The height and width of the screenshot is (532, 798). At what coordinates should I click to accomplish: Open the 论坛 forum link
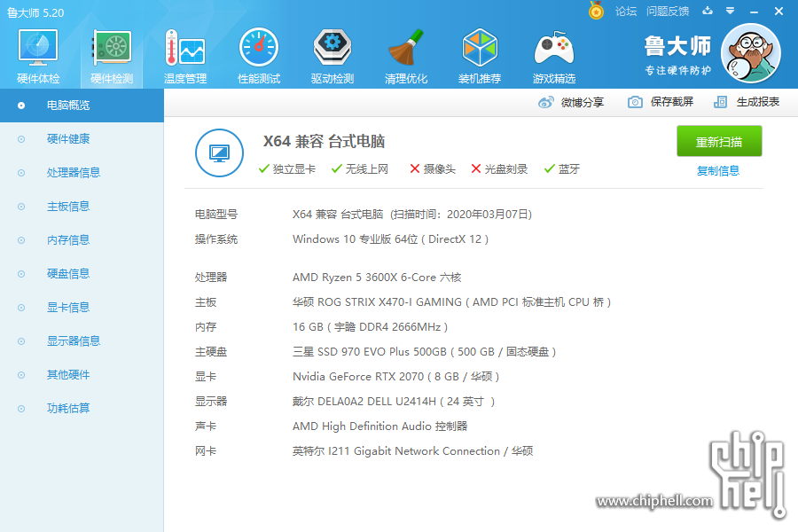point(626,12)
